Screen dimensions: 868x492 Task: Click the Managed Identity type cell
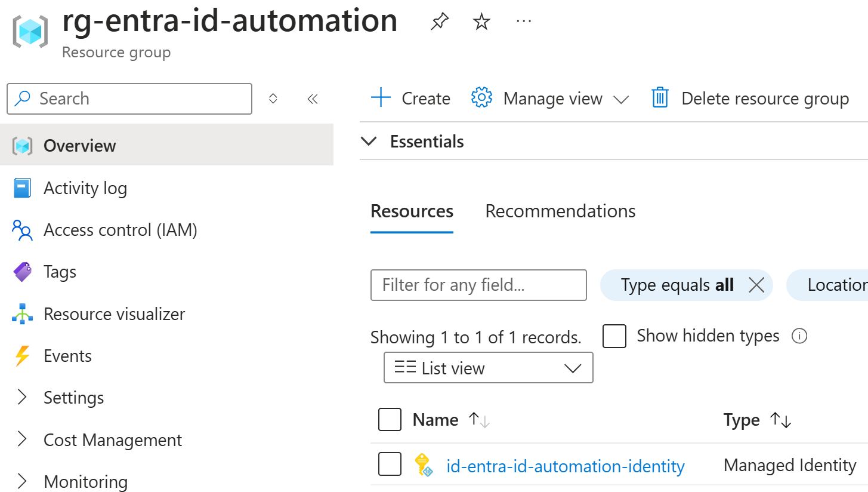(790, 465)
